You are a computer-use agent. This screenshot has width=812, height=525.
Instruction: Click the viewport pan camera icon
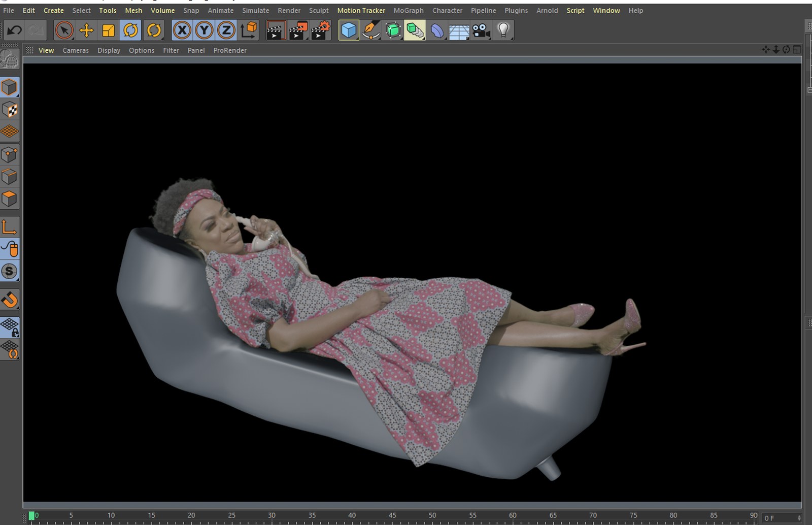tap(766, 50)
